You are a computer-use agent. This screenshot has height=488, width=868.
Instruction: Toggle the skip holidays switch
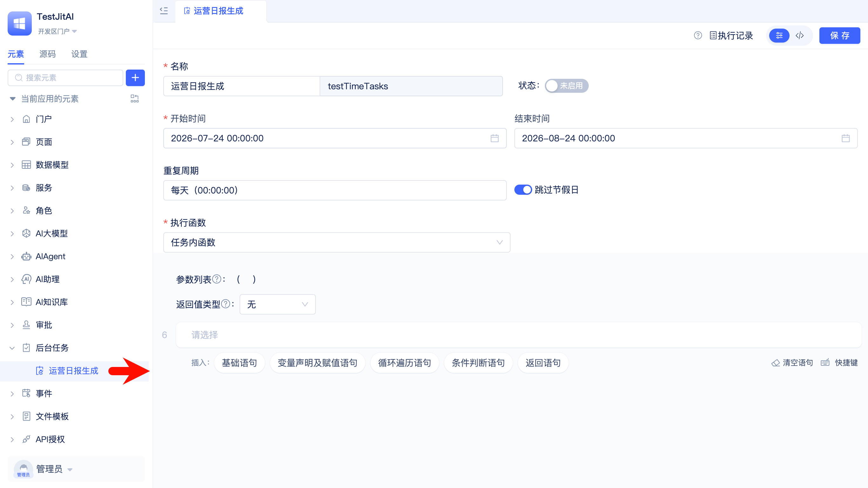(x=523, y=190)
